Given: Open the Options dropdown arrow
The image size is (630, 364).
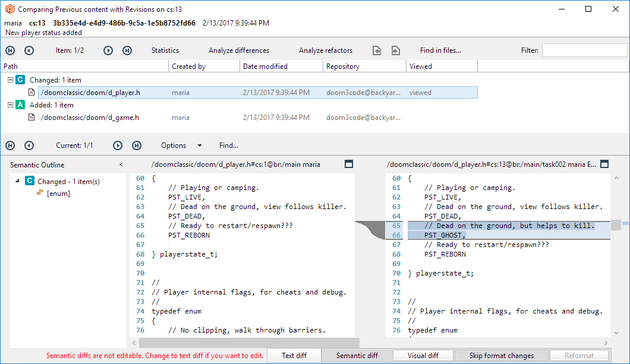Looking at the screenshot, I should click(x=200, y=145).
